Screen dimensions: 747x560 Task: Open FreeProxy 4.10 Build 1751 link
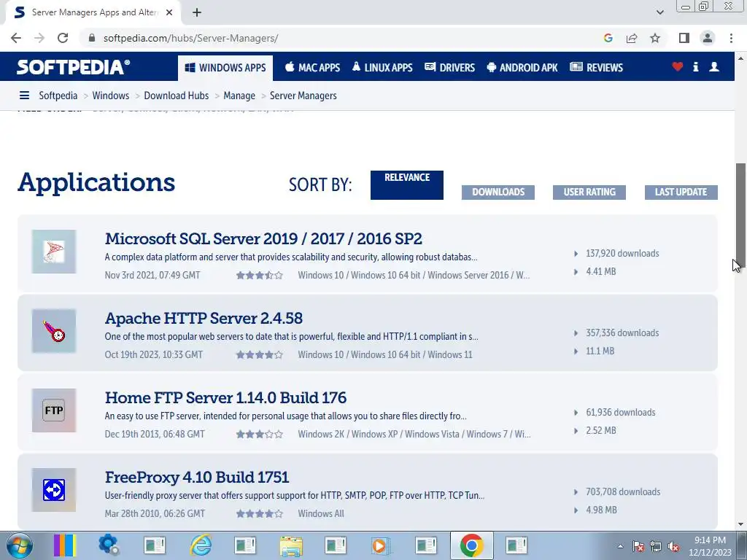pos(197,477)
